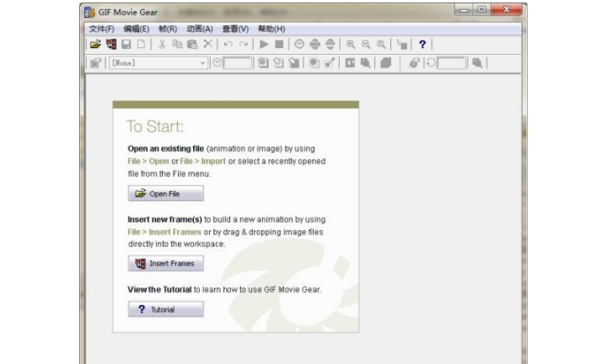607x364 pixels.
Task: Click the circular loop arrow icon
Action: (431, 62)
